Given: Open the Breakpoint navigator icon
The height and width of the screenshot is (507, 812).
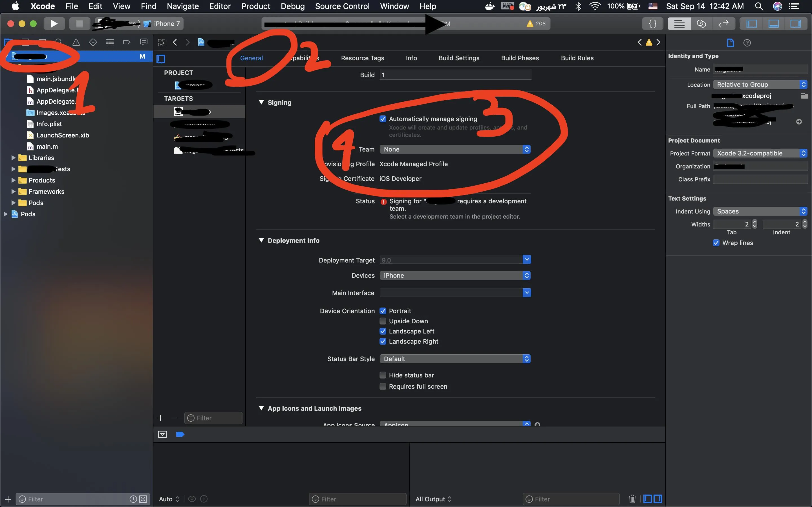Looking at the screenshot, I should point(127,42).
